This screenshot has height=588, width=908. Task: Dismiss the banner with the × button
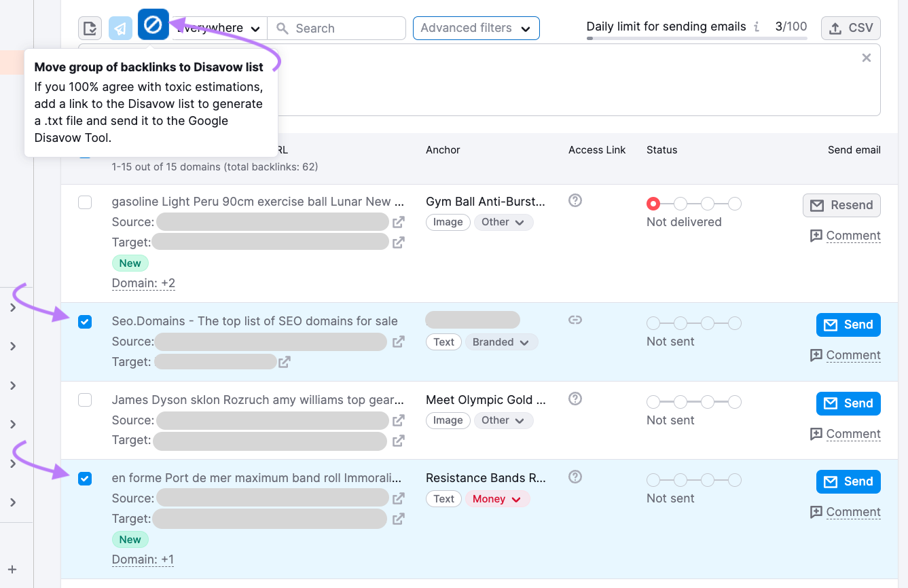pyautogui.click(x=866, y=58)
